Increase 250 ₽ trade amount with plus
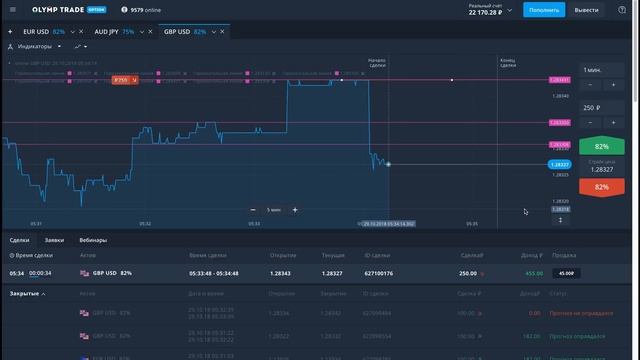This screenshot has height=360, width=640. click(613, 122)
